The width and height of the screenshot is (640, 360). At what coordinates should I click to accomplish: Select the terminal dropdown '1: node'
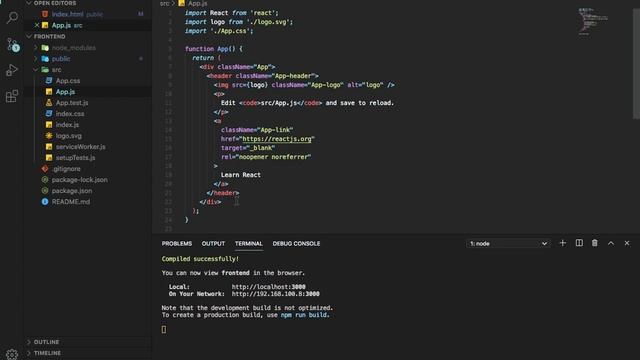(508, 244)
